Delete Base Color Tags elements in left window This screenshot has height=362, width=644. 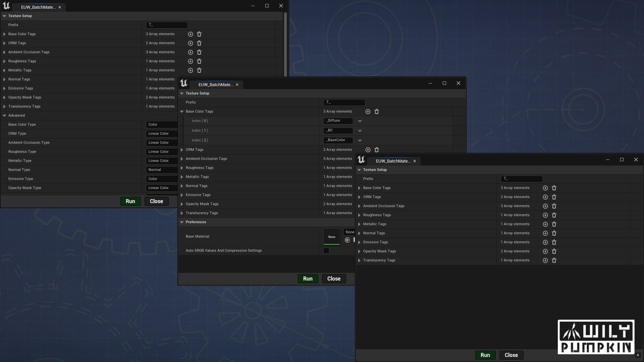coord(199,34)
